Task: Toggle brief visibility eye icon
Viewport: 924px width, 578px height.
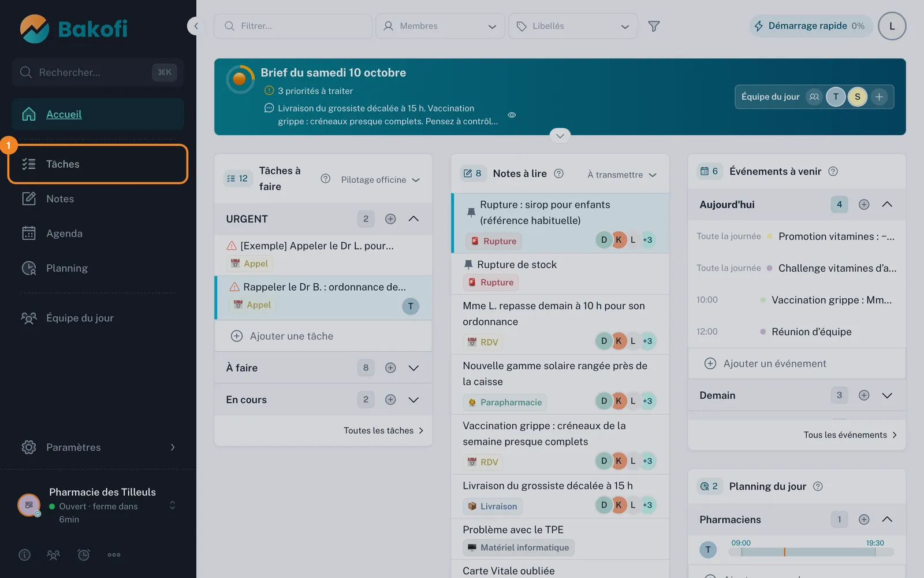Action: 512,115
